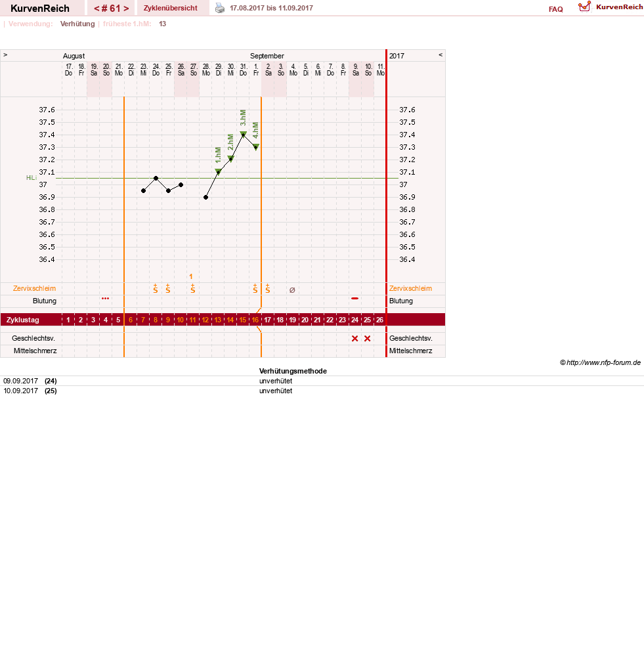The width and height of the screenshot is (644, 646).
Task: Click cervical mucus S+ symbol on day 8
Action: click(x=156, y=288)
